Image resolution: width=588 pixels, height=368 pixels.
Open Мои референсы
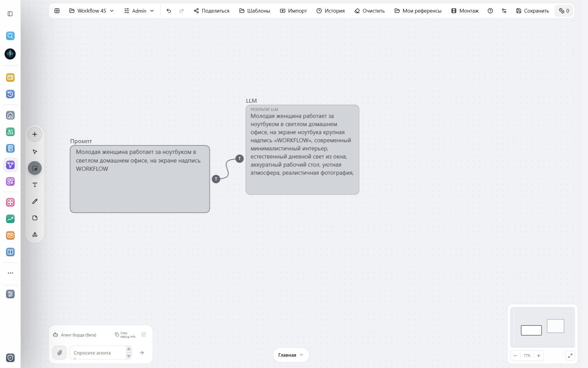click(x=418, y=11)
